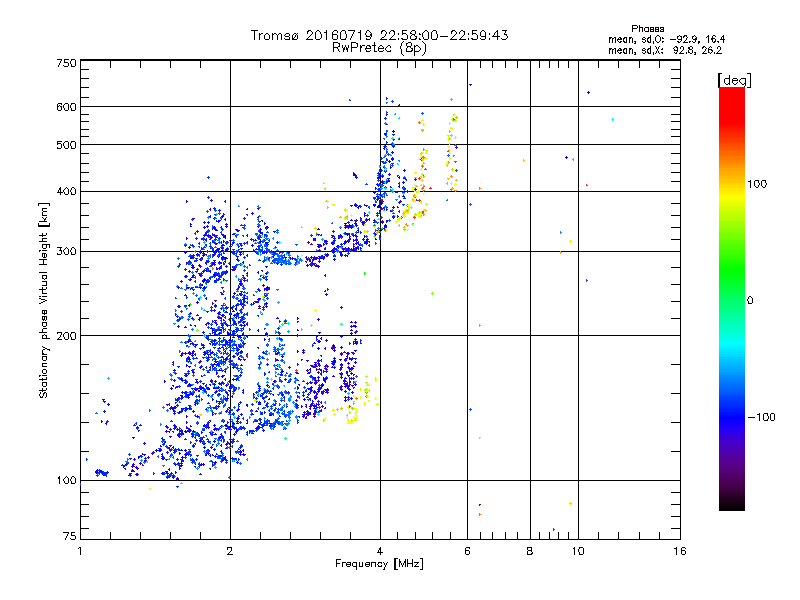Click the y-axis tick label '300'
Viewport: 800px width, 600px height.
[66, 252]
